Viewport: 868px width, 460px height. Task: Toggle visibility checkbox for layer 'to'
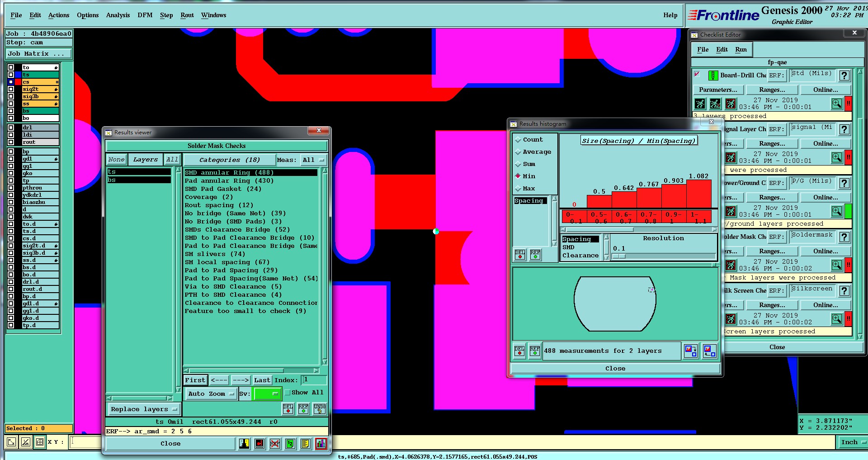click(x=11, y=67)
